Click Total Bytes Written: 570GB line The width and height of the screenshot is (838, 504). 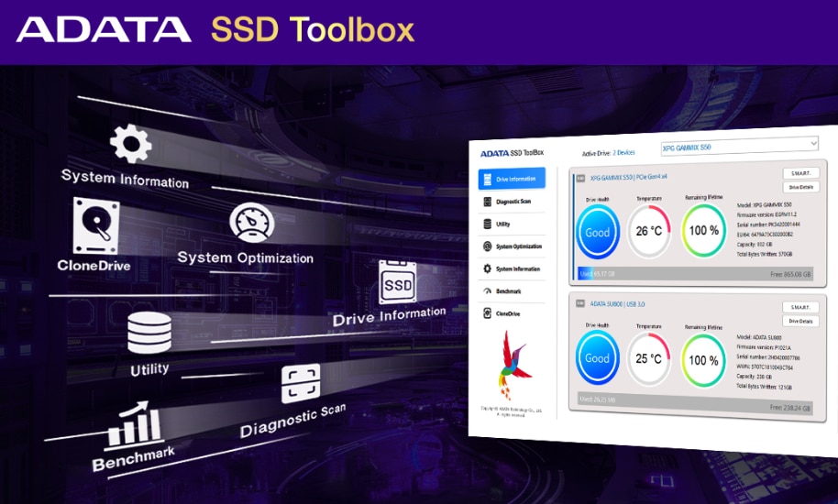(765, 254)
